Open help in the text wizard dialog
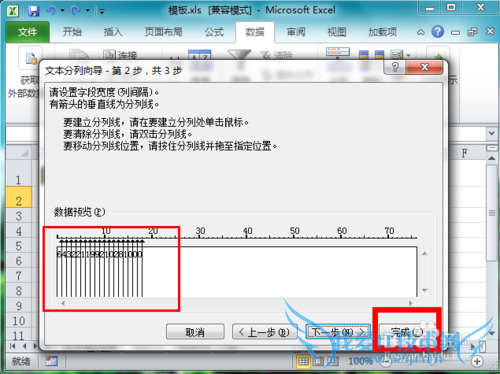The width and height of the screenshot is (500, 374). click(x=395, y=67)
